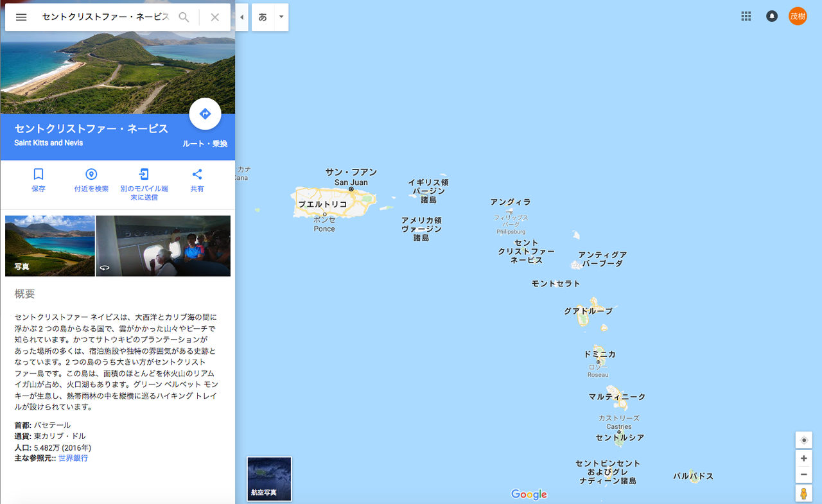Click the ポンセ Ponce city label
822x504 pixels.
click(x=324, y=224)
